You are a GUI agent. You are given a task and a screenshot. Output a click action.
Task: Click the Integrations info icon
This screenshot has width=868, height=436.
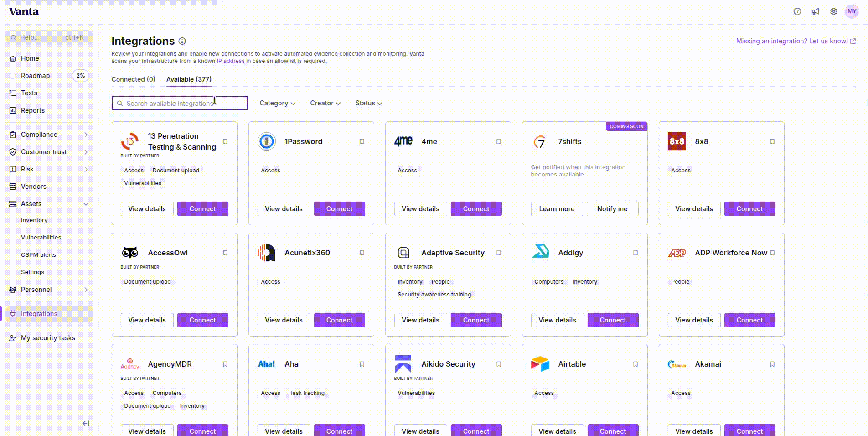point(182,41)
